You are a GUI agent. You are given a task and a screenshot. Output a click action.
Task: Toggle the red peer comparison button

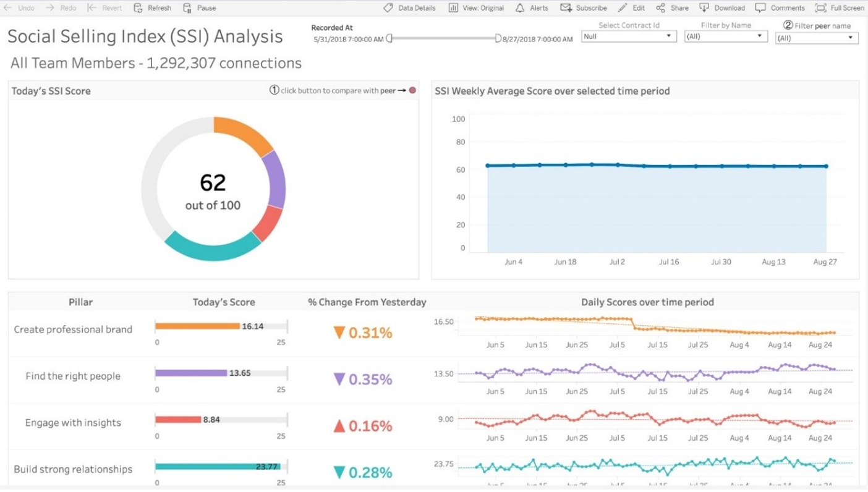[x=412, y=91]
